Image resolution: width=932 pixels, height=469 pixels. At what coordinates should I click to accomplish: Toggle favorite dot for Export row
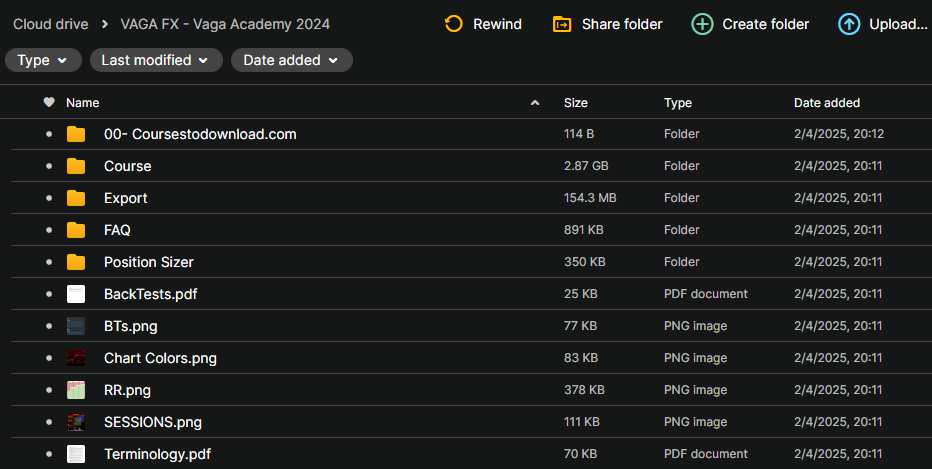pyautogui.click(x=49, y=199)
